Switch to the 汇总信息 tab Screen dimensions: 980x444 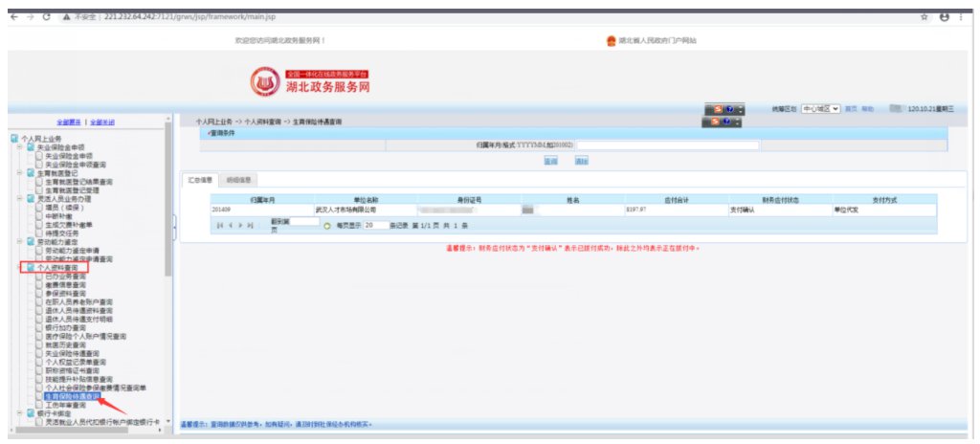click(200, 180)
